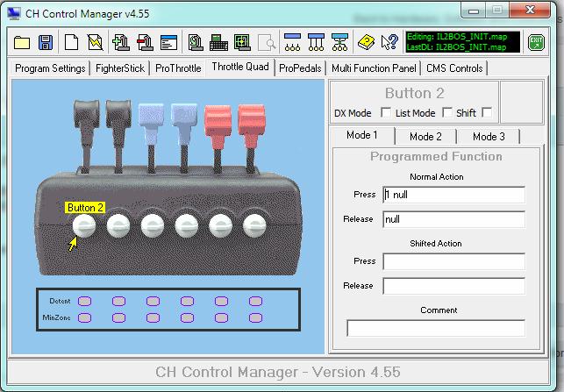The width and height of the screenshot is (564, 392).
Task: Click Normal Action Press field with null
Action: click(453, 195)
